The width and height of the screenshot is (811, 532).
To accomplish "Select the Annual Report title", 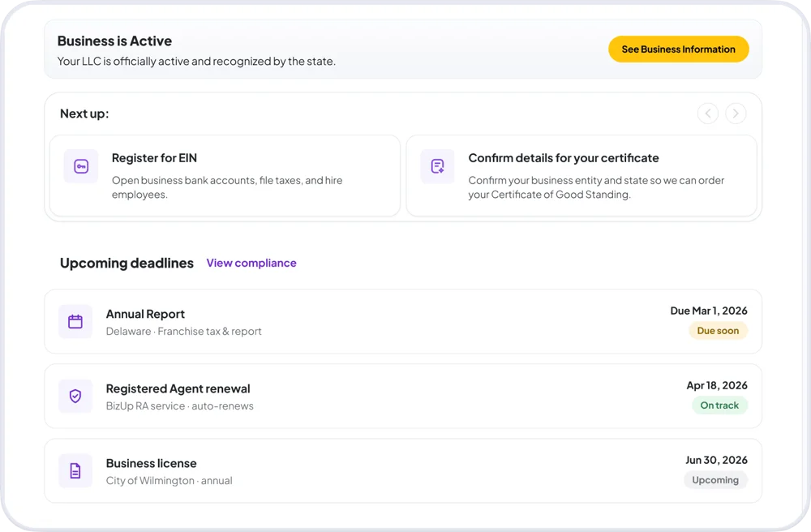I will [145, 314].
